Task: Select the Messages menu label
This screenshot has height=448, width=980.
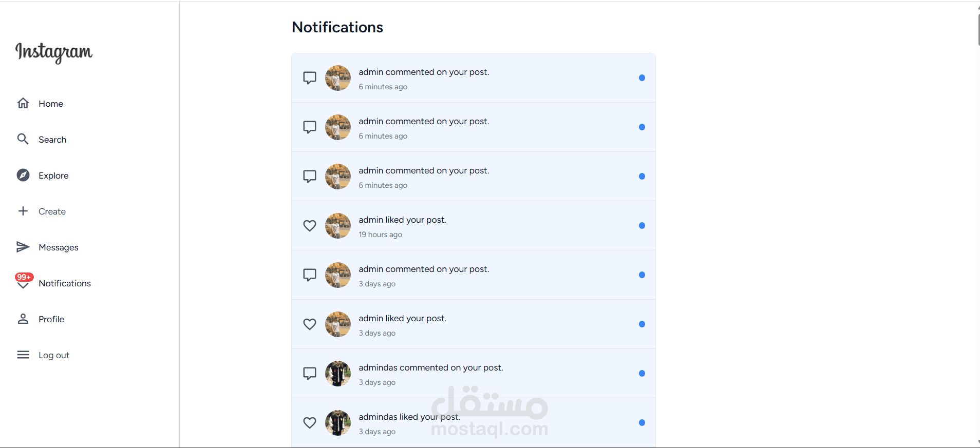Action: coord(59,247)
